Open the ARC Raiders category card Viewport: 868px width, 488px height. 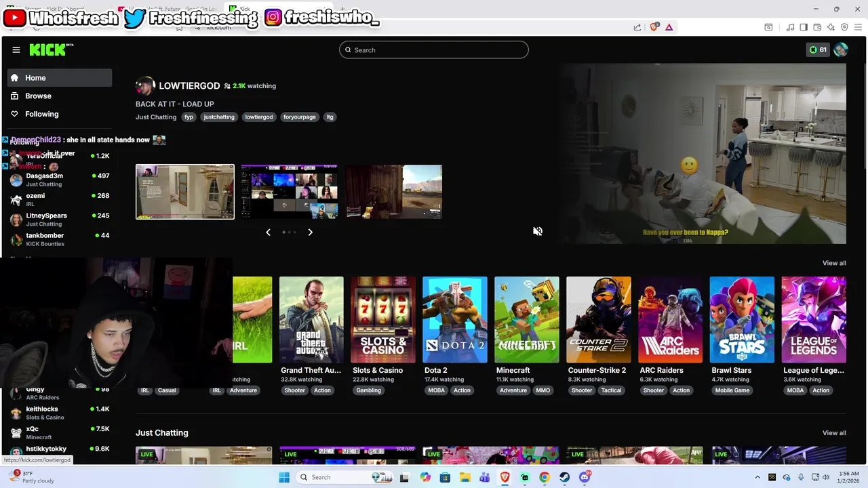pos(671,319)
